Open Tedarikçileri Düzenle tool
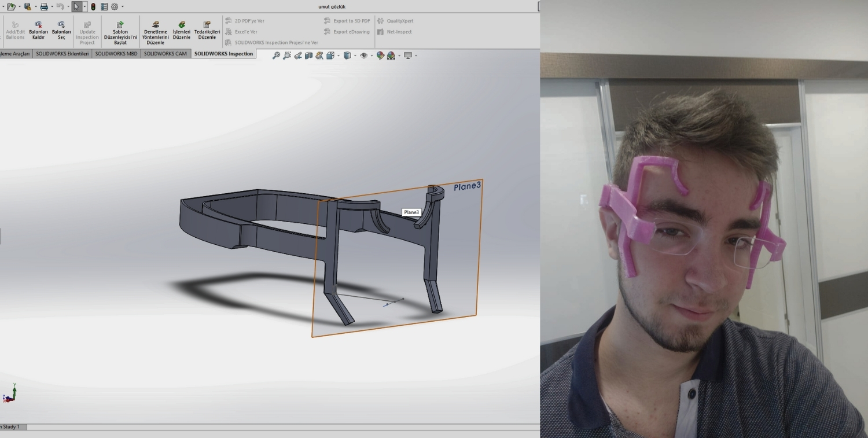This screenshot has height=438, width=868. coord(207,31)
